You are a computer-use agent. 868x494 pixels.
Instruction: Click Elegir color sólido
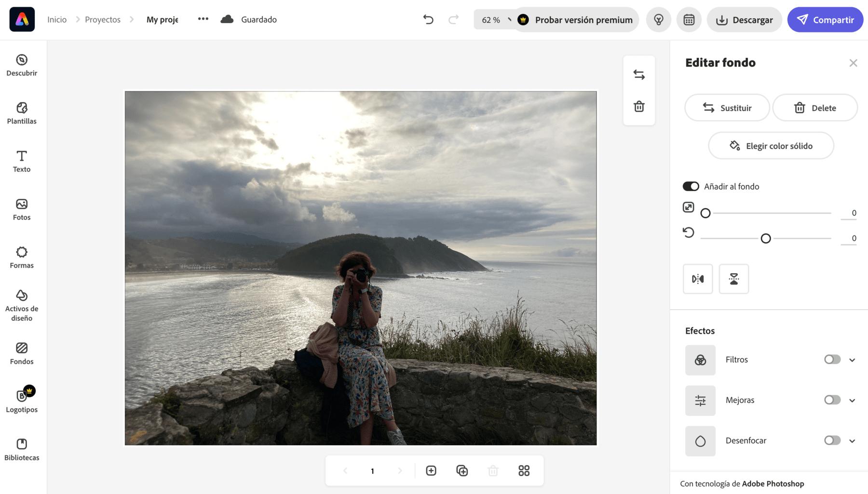pyautogui.click(x=771, y=146)
